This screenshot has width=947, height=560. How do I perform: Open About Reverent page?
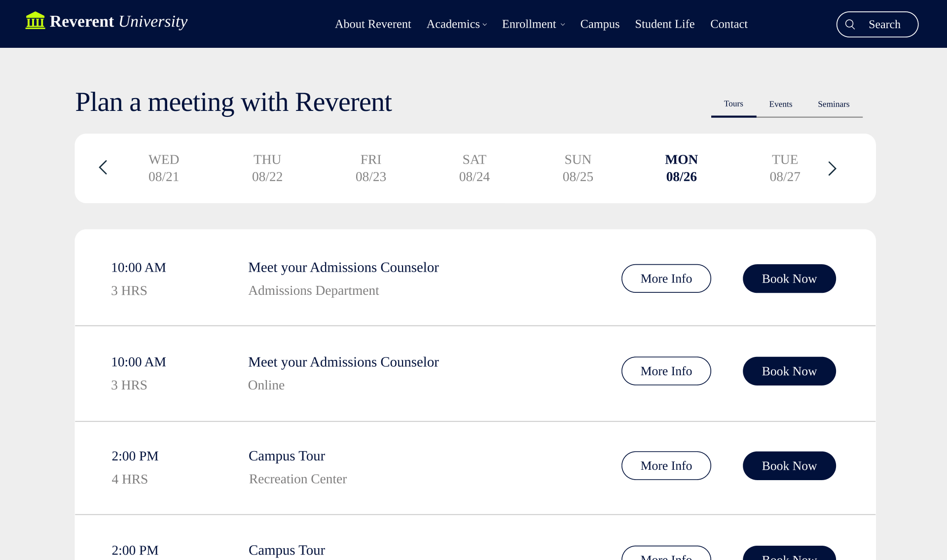pyautogui.click(x=372, y=24)
